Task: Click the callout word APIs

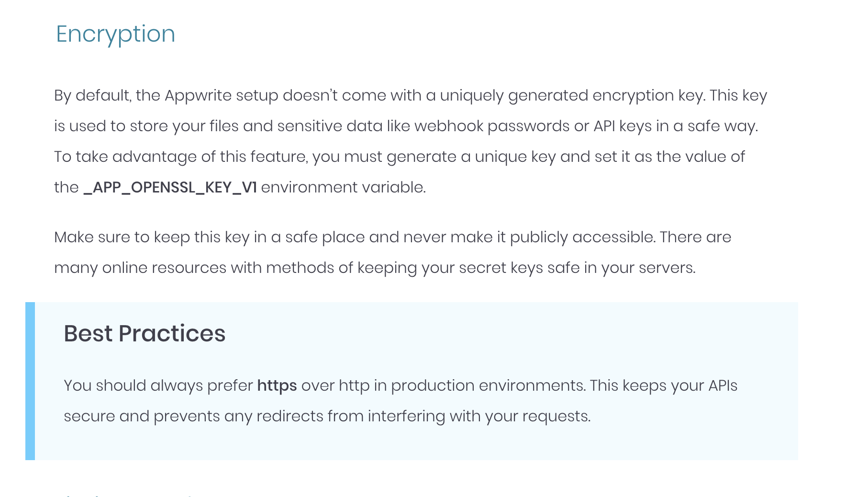Action: pos(723,385)
